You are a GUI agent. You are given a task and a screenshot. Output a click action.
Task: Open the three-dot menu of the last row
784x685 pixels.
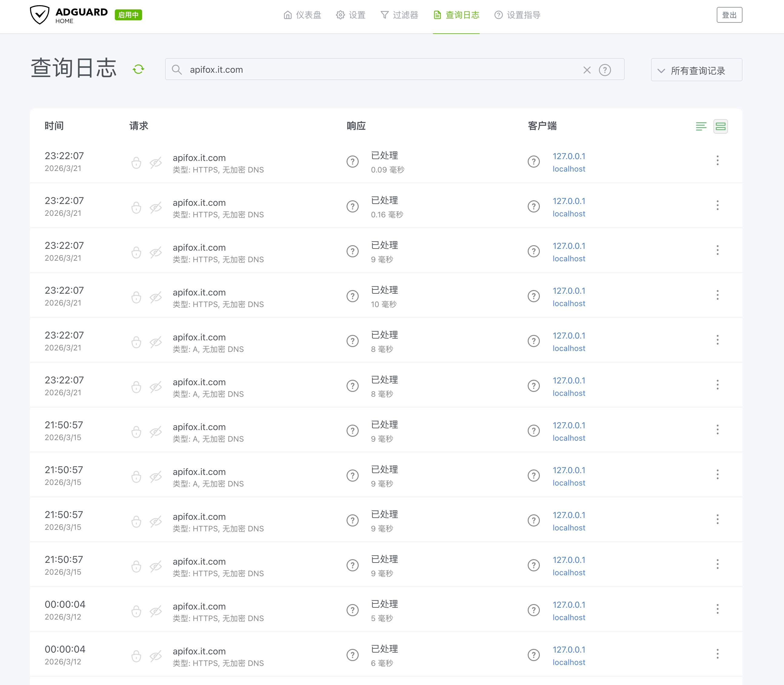(x=718, y=654)
